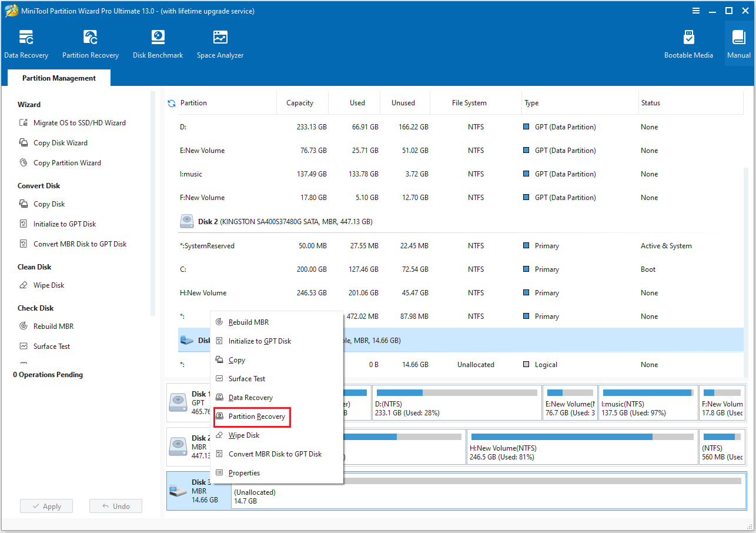Click the H:New Volume(NTFS) block in disk map
Image resolution: width=756 pixels, height=533 pixels.
click(x=582, y=447)
